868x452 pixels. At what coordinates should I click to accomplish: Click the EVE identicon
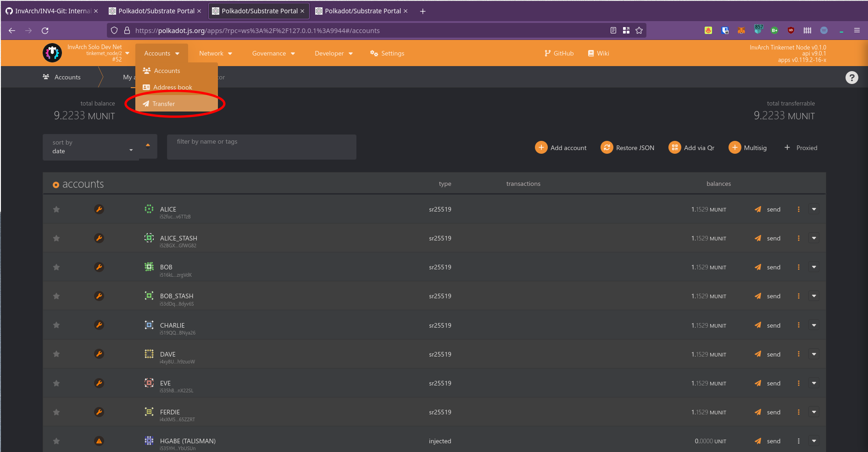pos(149,383)
